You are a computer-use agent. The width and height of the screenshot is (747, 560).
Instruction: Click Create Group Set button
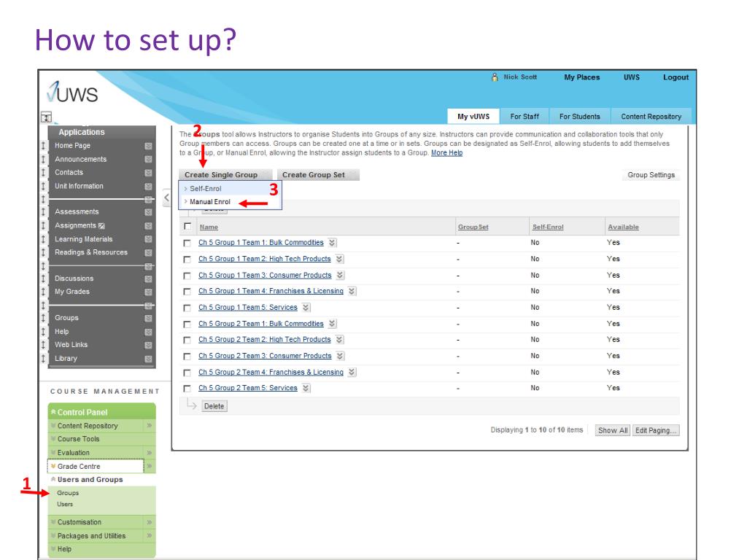click(x=318, y=175)
